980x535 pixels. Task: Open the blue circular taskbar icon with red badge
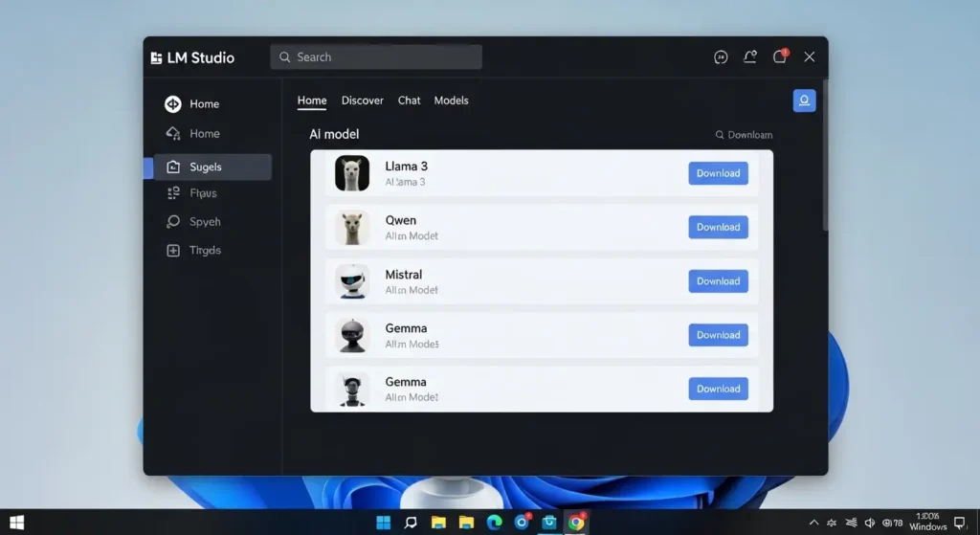[x=522, y=522]
